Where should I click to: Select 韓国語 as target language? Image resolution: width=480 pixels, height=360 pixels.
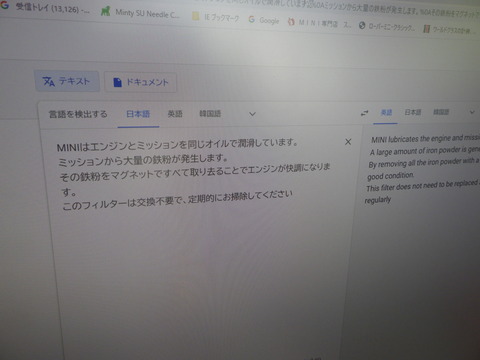(441, 112)
